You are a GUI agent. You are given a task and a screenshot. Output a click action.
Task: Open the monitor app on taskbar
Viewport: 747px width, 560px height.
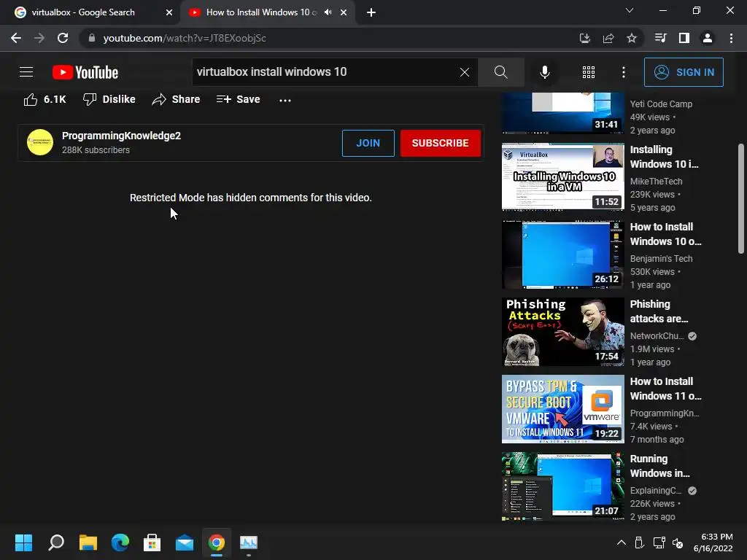[x=249, y=542]
